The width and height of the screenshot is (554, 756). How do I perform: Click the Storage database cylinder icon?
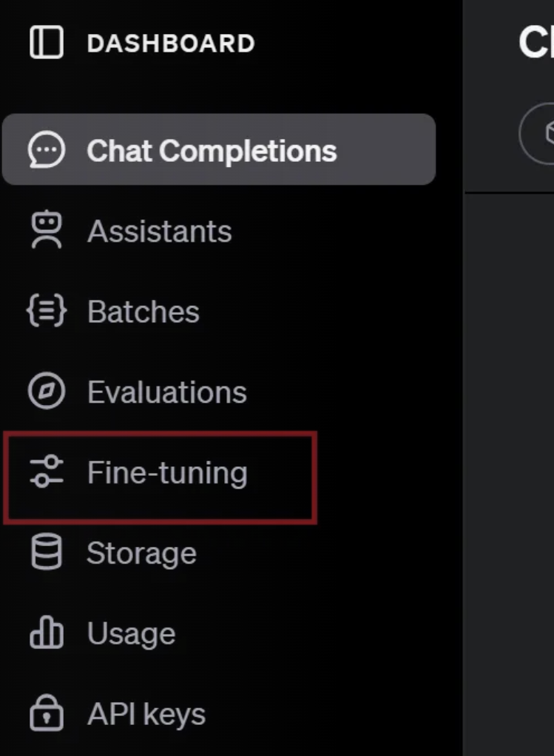47,552
